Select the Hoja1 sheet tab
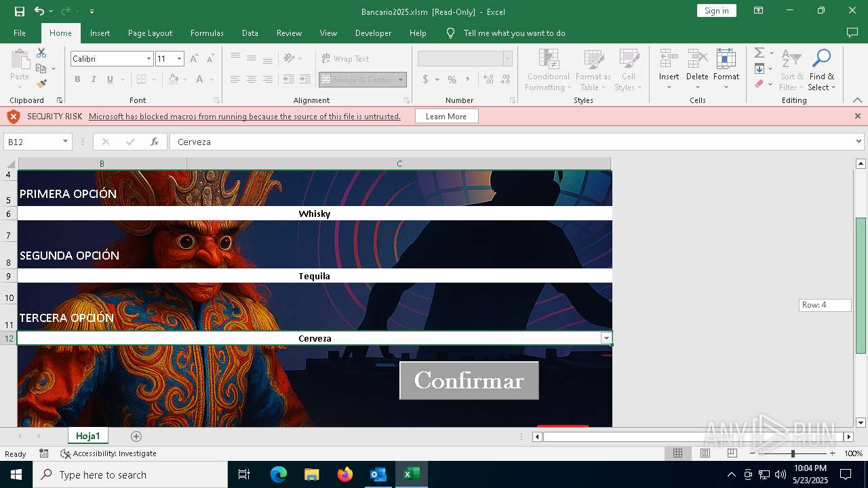This screenshot has height=488, width=868. click(x=87, y=436)
